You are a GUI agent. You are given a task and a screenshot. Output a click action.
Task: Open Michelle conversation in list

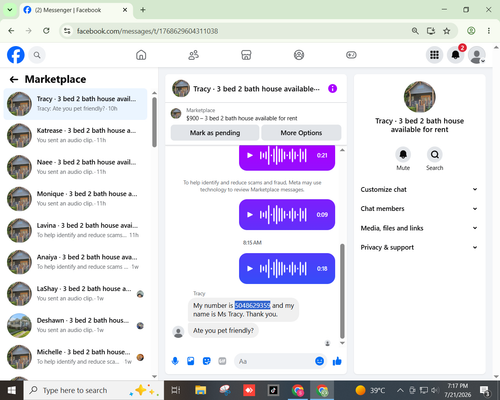pyautogui.click(x=75, y=357)
